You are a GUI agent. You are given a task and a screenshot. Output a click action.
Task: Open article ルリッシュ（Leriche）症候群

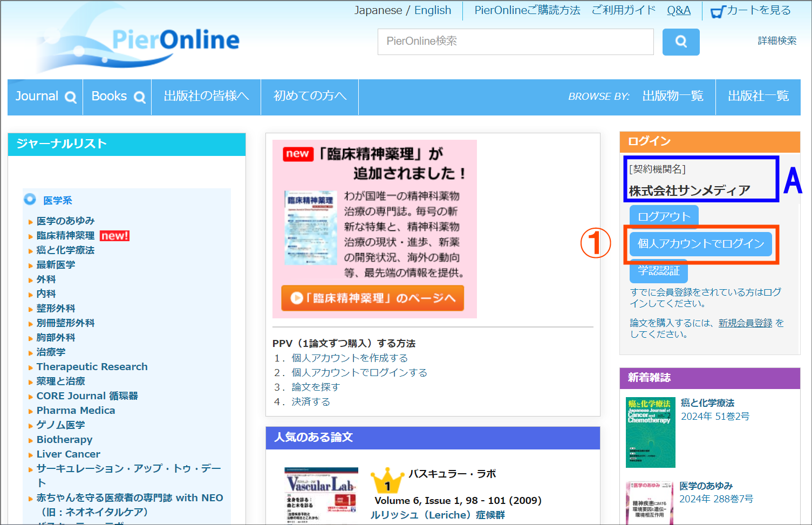point(438,515)
